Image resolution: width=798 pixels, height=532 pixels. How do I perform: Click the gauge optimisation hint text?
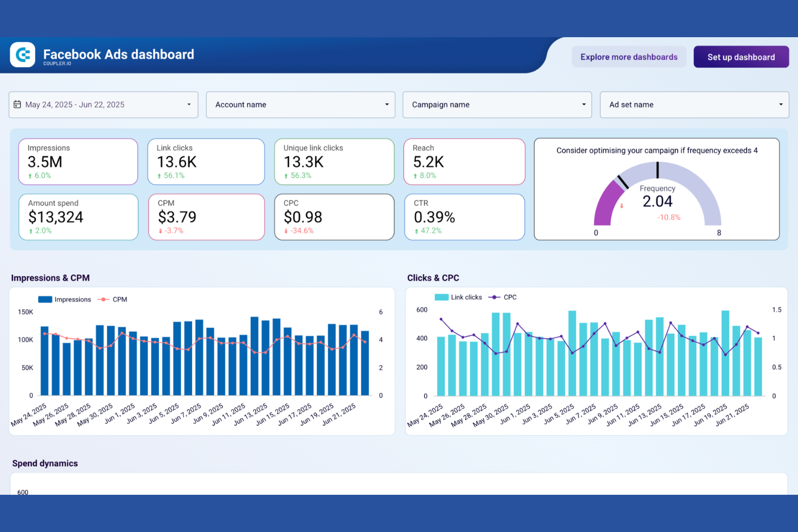(x=657, y=150)
